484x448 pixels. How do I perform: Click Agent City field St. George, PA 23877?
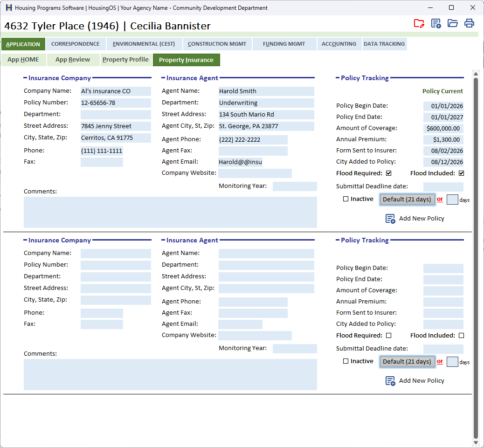point(266,126)
